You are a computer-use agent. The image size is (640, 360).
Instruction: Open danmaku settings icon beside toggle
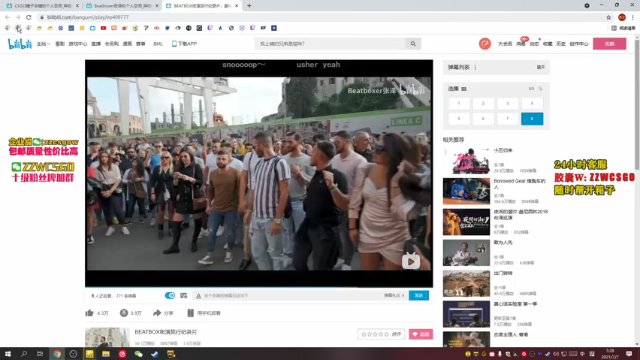[x=184, y=296]
